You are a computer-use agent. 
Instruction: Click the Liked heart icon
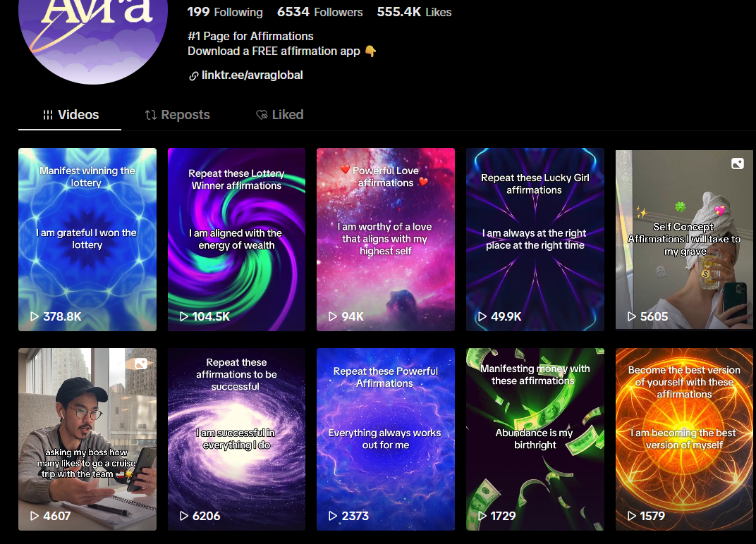pos(262,115)
